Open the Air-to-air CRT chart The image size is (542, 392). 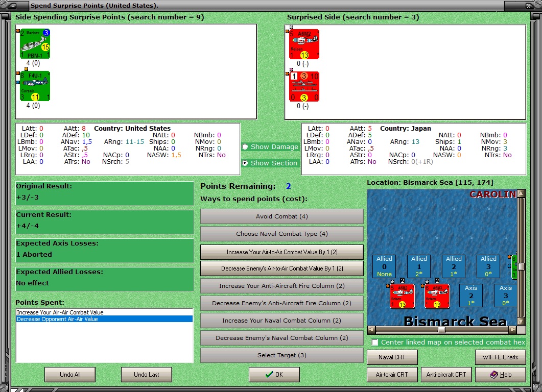pos(392,374)
